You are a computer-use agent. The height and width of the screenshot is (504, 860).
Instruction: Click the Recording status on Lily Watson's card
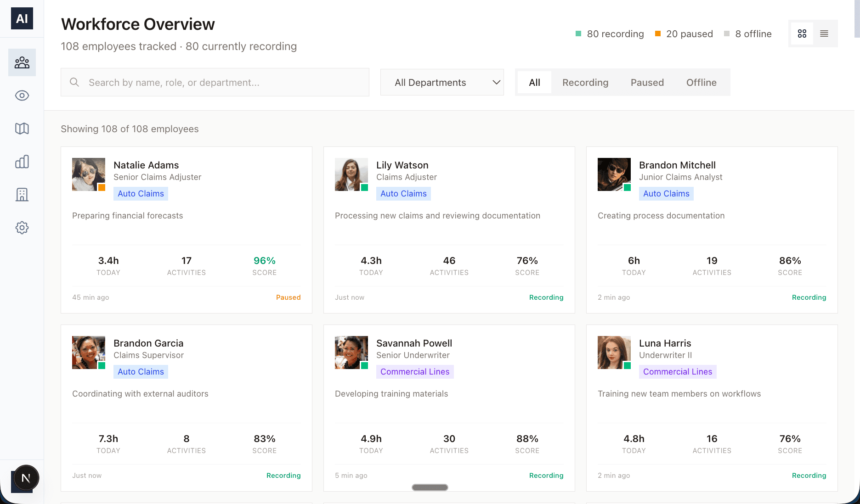pyautogui.click(x=546, y=297)
